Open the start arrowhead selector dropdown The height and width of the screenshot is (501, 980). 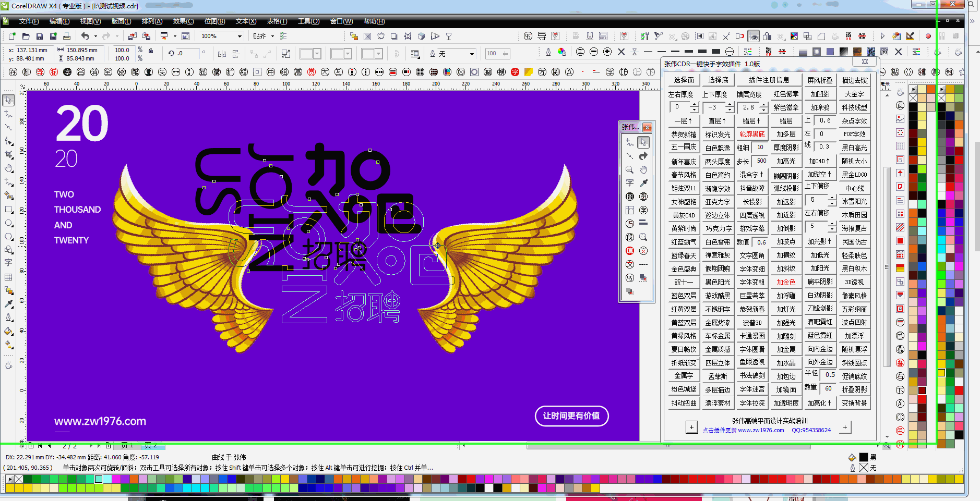317,53
